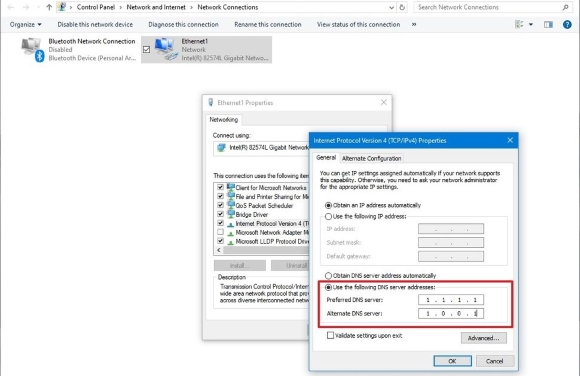Select the General tab
The height and width of the screenshot is (376, 580).
tap(326, 158)
